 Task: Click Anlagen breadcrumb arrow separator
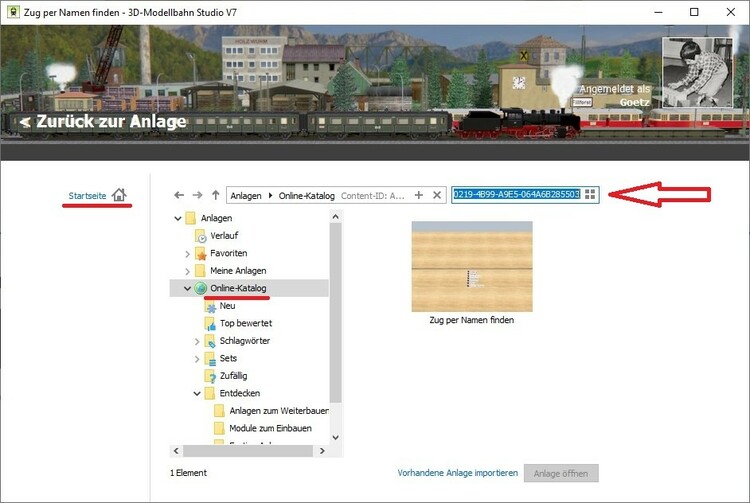pos(270,196)
